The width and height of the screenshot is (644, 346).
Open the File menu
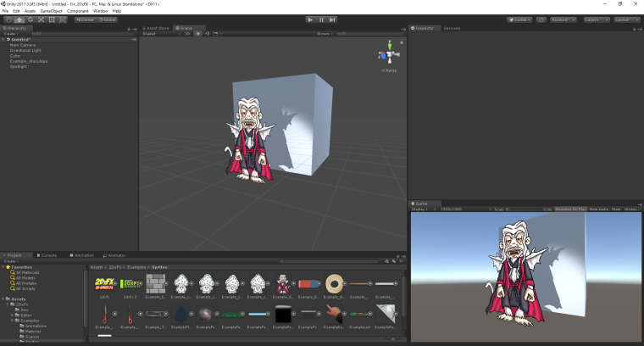click(5, 11)
